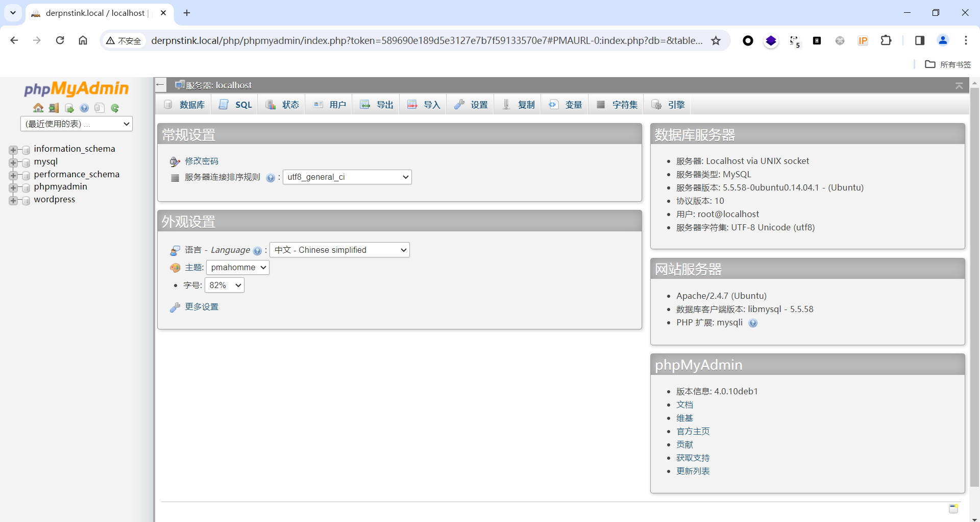The width and height of the screenshot is (980, 522).
Task: Open the 官方主页 link
Action: (x=693, y=431)
